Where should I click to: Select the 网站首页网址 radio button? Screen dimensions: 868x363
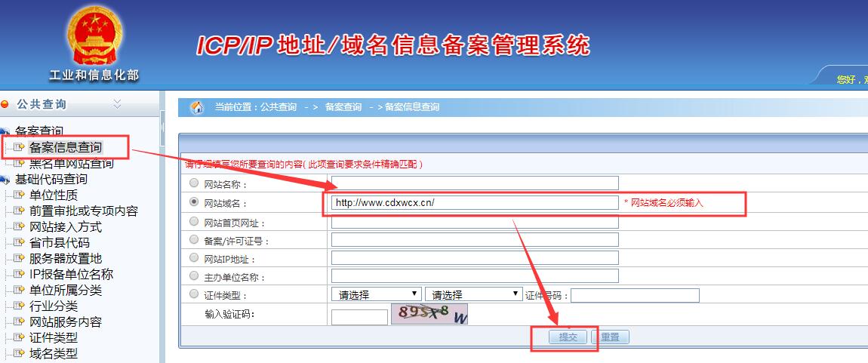(x=194, y=221)
